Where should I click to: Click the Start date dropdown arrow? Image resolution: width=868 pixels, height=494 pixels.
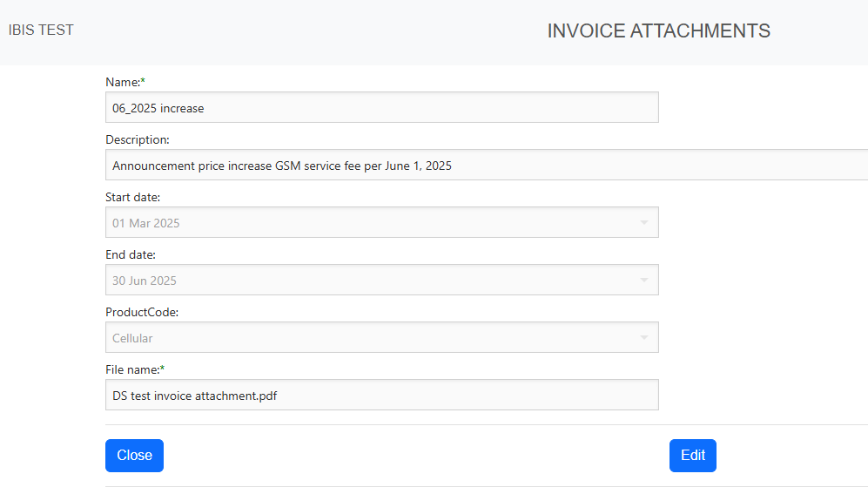pyautogui.click(x=644, y=223)
